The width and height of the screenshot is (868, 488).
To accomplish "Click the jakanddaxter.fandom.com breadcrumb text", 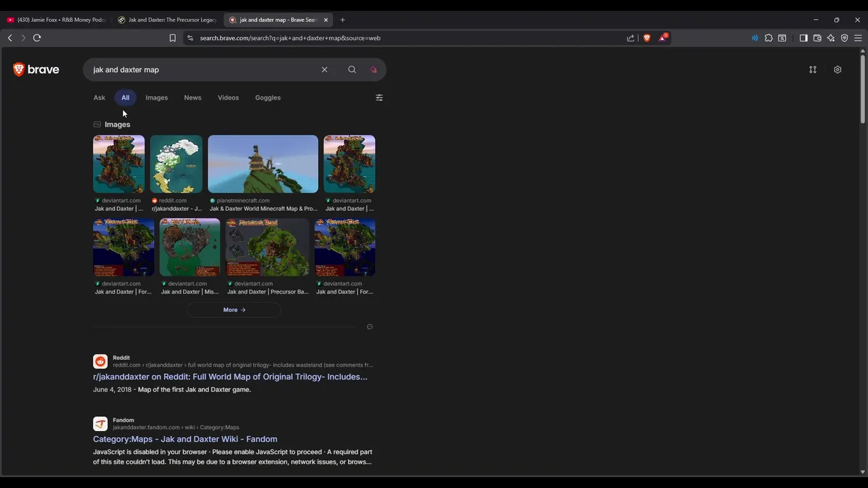I will 176,428.
